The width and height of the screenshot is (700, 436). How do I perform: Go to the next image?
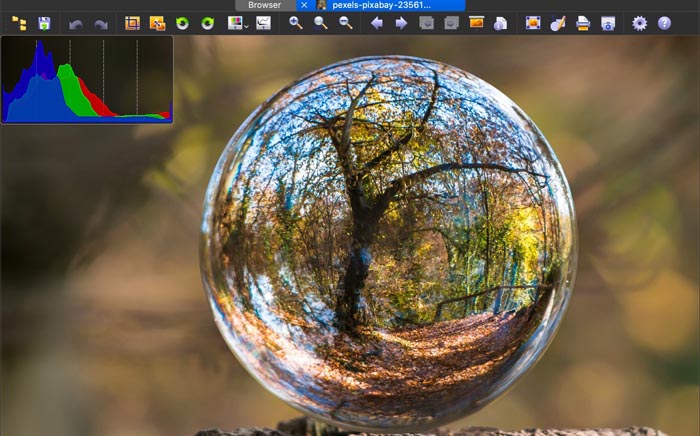tap(401, 23)
